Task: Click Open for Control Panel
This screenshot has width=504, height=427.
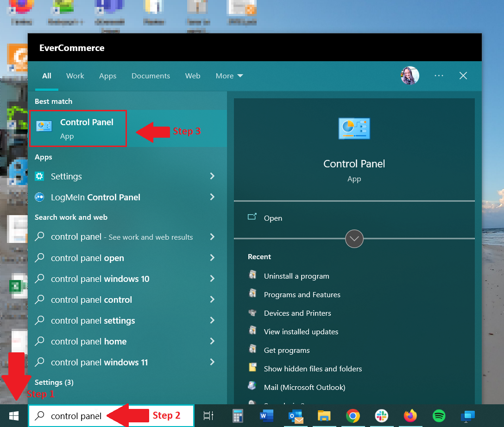Action: [273, 218]
